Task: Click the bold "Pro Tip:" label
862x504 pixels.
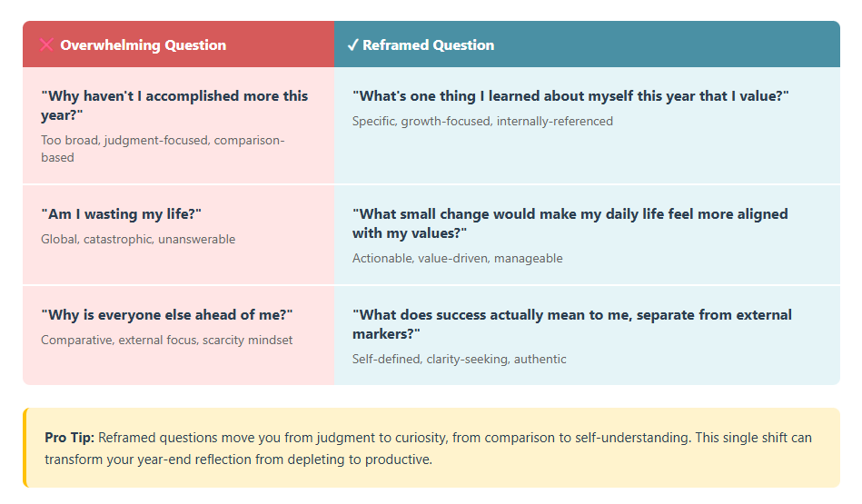Action: tap(69, 438)
